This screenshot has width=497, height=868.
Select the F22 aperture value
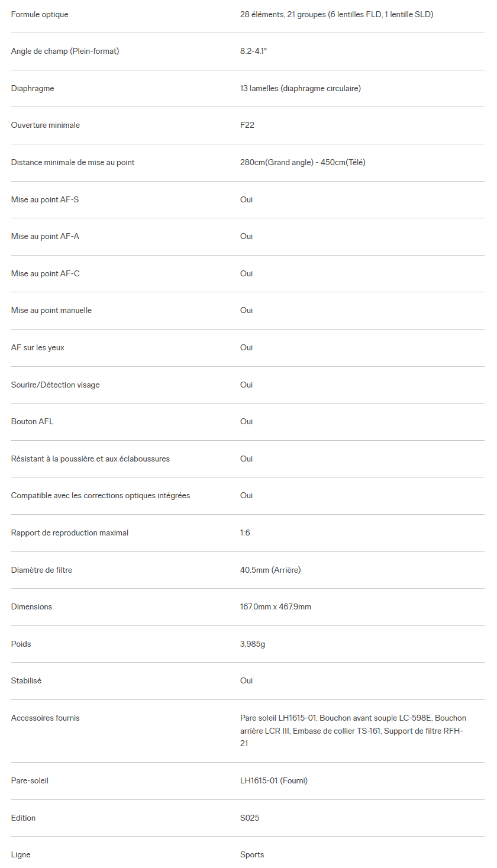(x=247, y=125)
